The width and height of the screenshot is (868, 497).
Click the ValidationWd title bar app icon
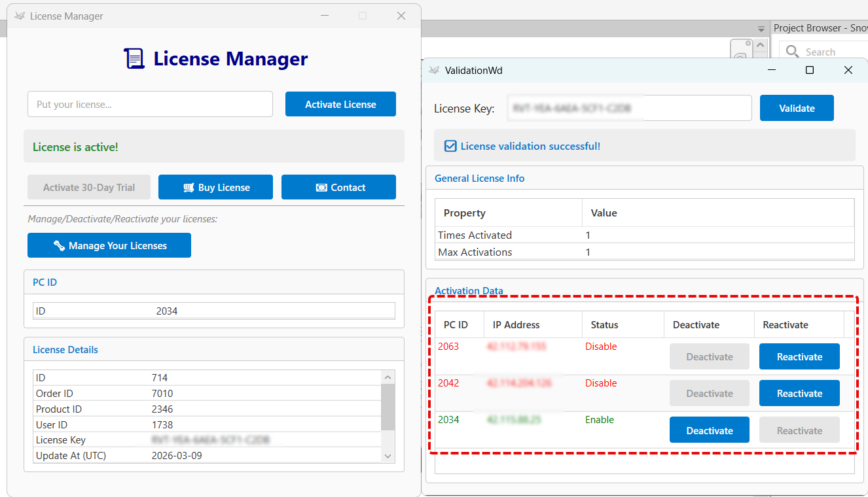pyautogui.click(x=434, y=70)
